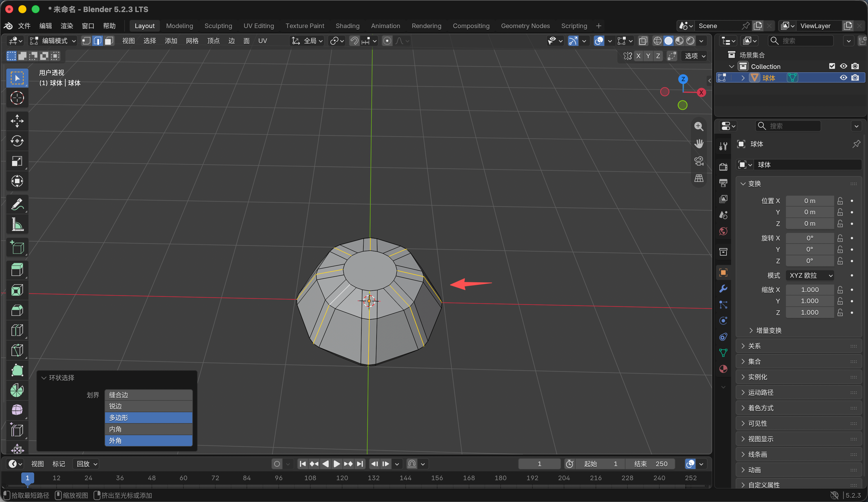
Task: Switch to face select mode
Action: (x=109, y=41)
